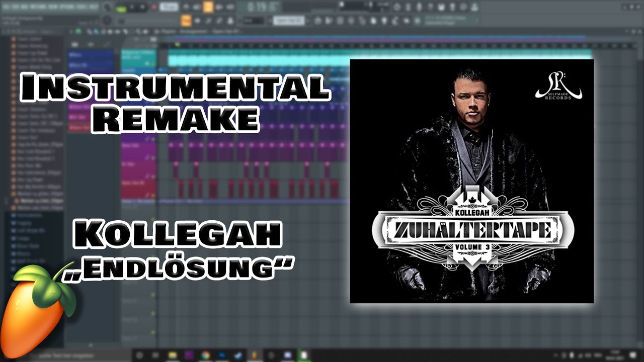Click the Kollegah Zuhältertape album cover

pos(472,181)
